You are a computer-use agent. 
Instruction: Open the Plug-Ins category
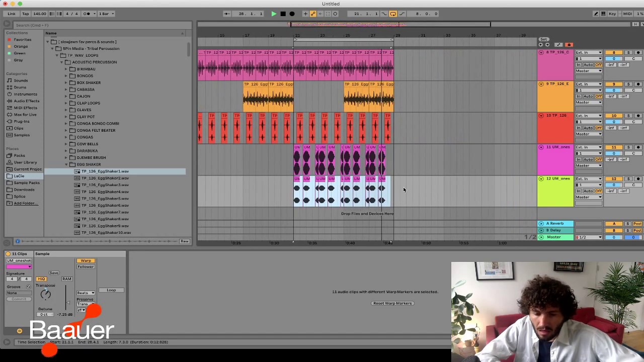coord(22,121)
